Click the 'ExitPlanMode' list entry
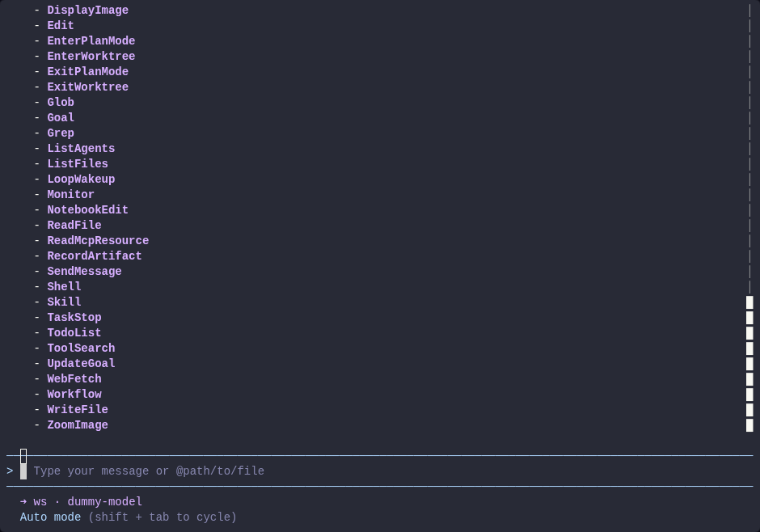This screenshot has width=760, height=532. point(88,71)
